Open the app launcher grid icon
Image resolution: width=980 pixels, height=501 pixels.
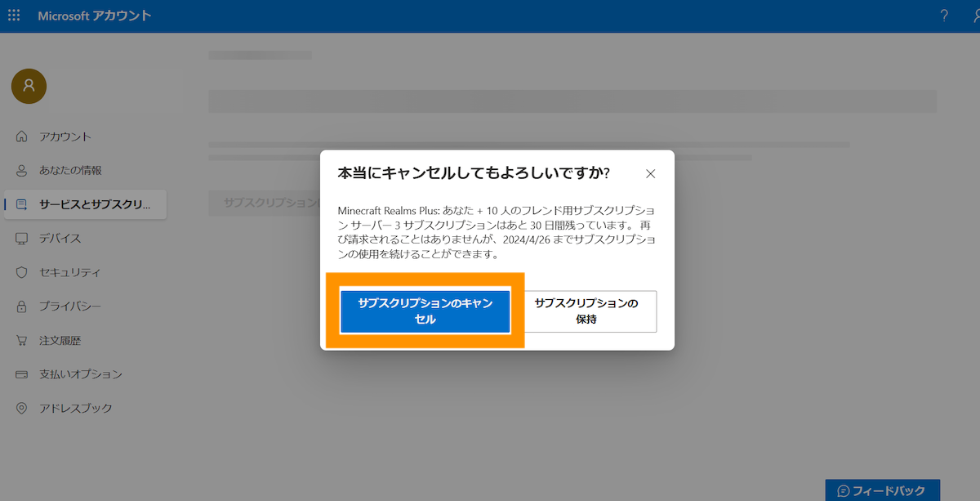point(14,16)
